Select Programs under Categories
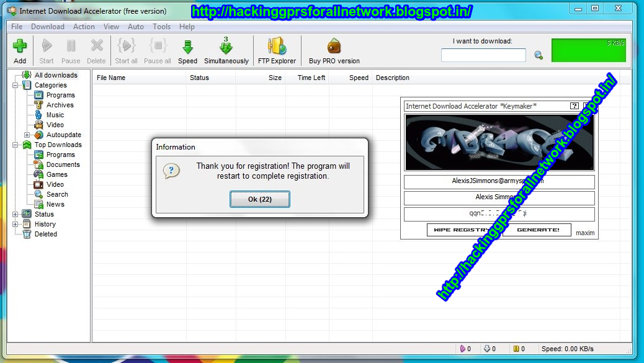 point(60,95)
